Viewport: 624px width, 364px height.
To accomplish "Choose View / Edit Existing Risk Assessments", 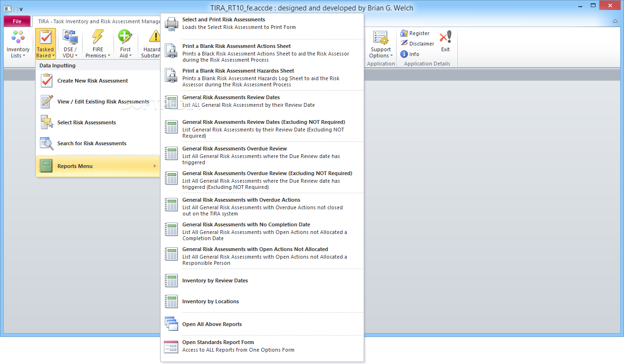I will click(x=98, y=102).
